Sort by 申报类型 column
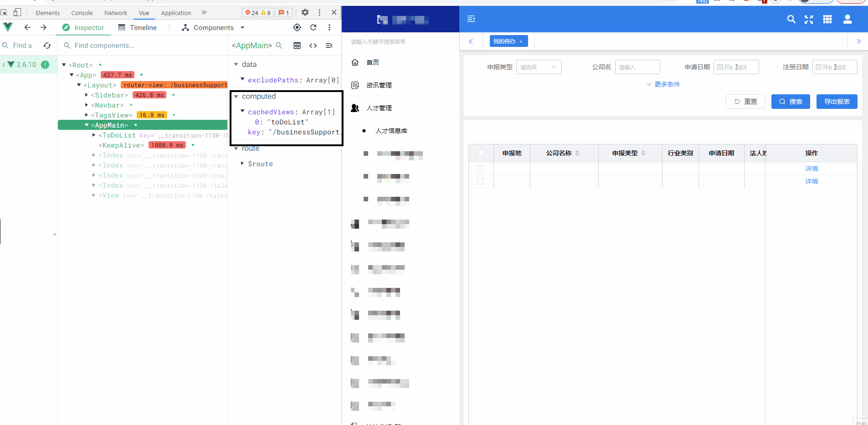Screen dimensions: 868x425 pos(643,153)
